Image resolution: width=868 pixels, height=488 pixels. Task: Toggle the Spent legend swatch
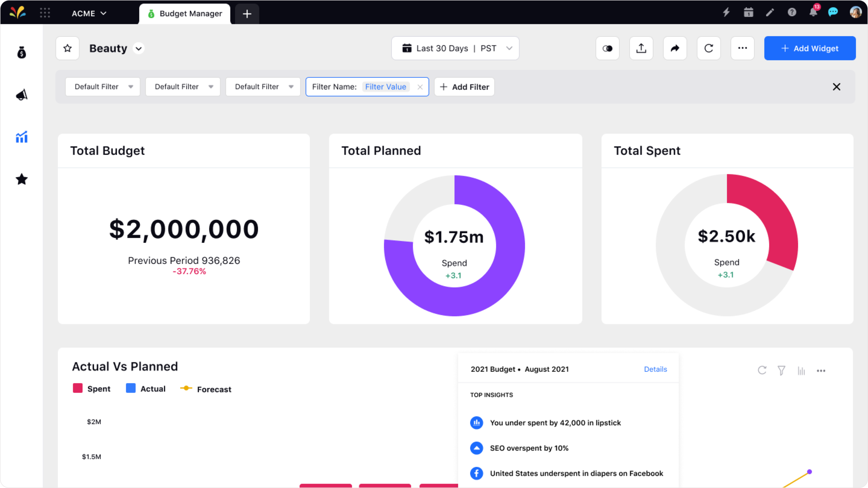78,388
